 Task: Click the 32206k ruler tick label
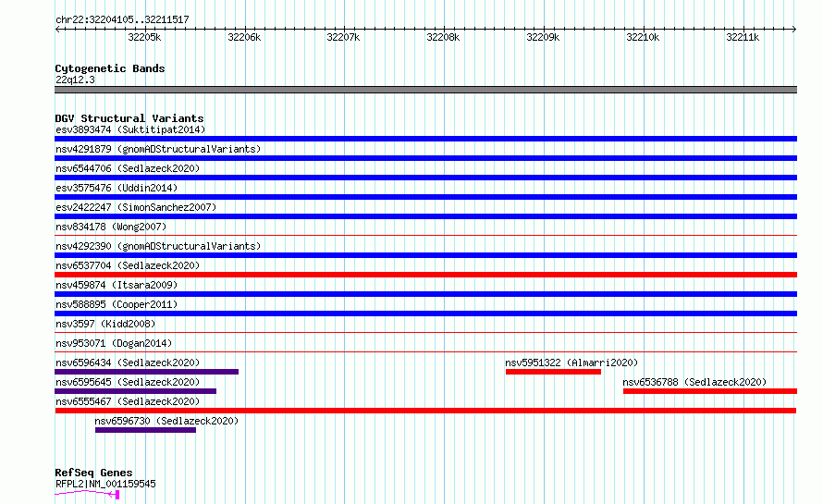244,37
